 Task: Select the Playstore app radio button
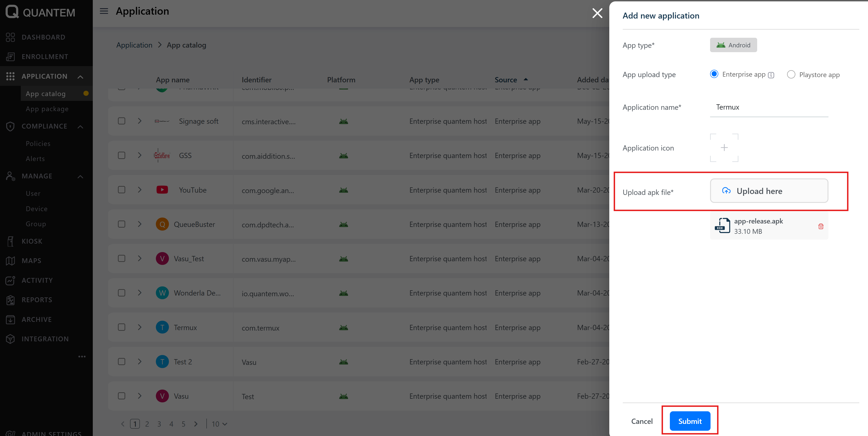pos(791,75)
